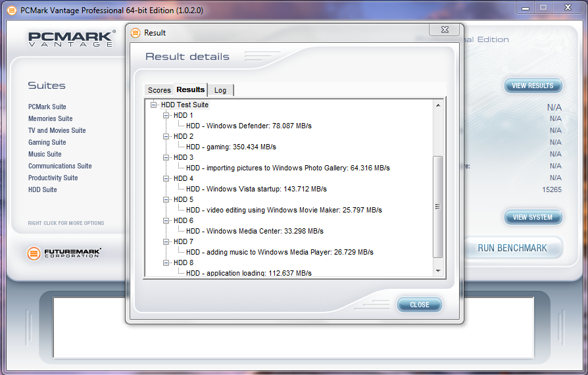Viewport: 588px width, 375px height.
Task: Click the Futuremark Corporation logo
Action: pyautogui.click(x=64, y=253)
